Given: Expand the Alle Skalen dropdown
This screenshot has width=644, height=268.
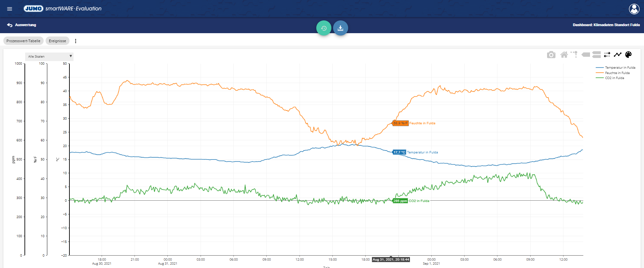Looking at the screenshot, I should click(x=49, y=56).
